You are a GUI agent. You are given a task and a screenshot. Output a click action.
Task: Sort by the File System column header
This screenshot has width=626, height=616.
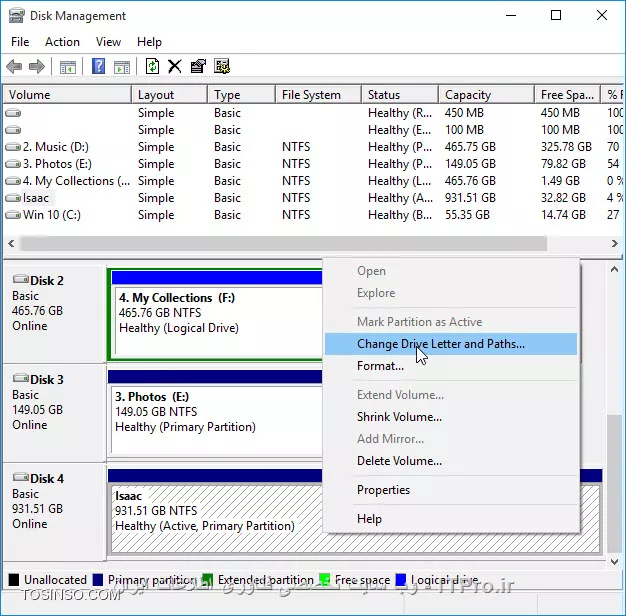(x=318, y=95)
